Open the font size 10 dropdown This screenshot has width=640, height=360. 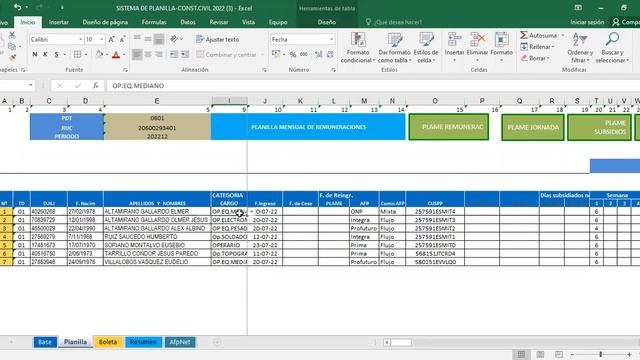[x=102, y=39]
